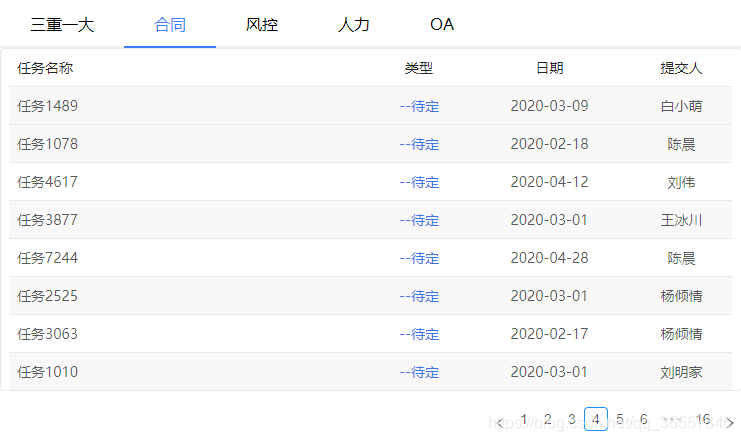Jump to page 3
741x441 pixels.
pyautogui.click(x=572, y=419)
